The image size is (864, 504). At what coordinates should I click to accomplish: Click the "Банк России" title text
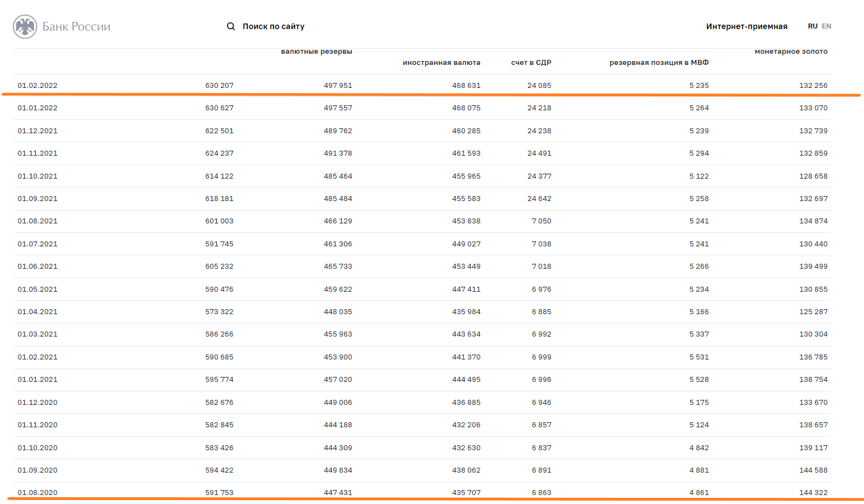click(76, 26)
